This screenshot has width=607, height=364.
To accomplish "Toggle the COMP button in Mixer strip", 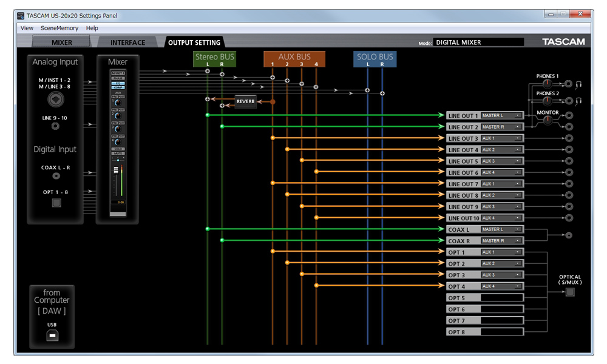I will (x=118, y=87).
